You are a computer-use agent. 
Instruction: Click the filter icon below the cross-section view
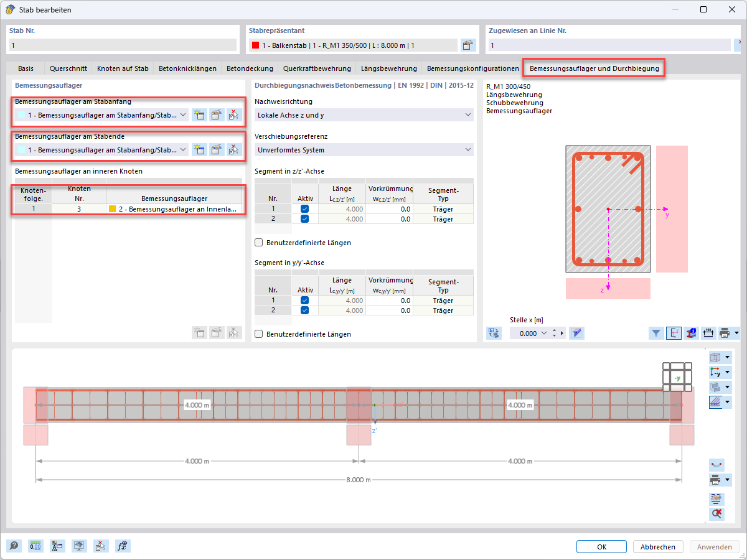point(656,333)
